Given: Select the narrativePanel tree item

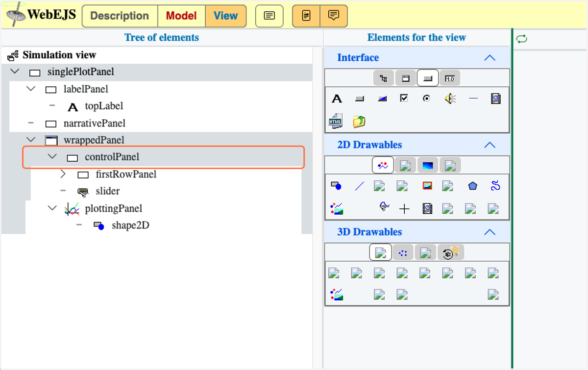Looking at the screenshot, I should [95, 123].
